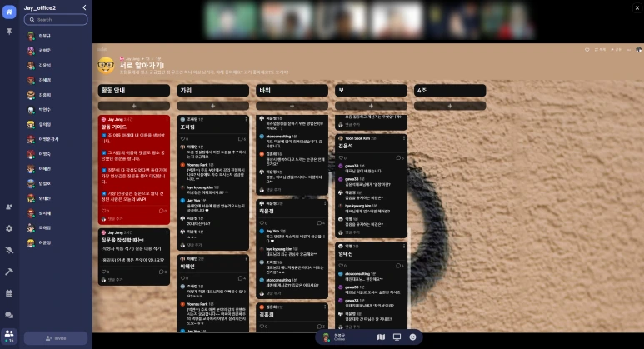
Task: Like the red 활동 가이드 card
Action: pos(105,211)
